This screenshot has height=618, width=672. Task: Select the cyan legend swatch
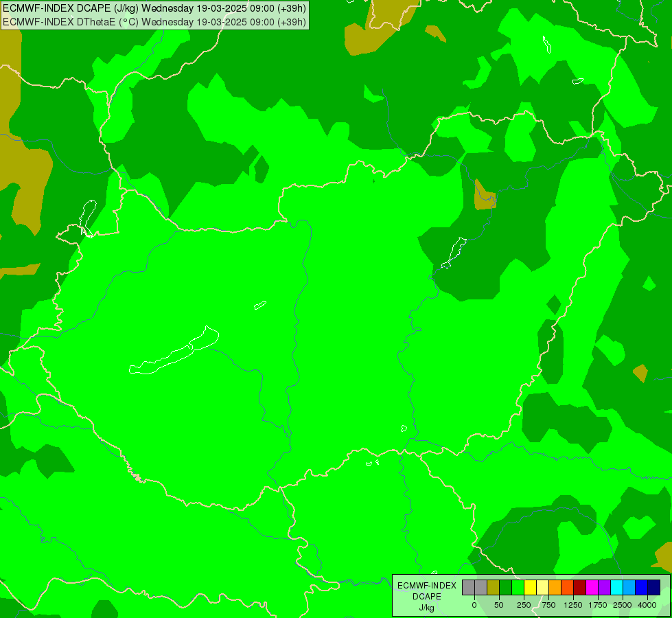point(616,588)
